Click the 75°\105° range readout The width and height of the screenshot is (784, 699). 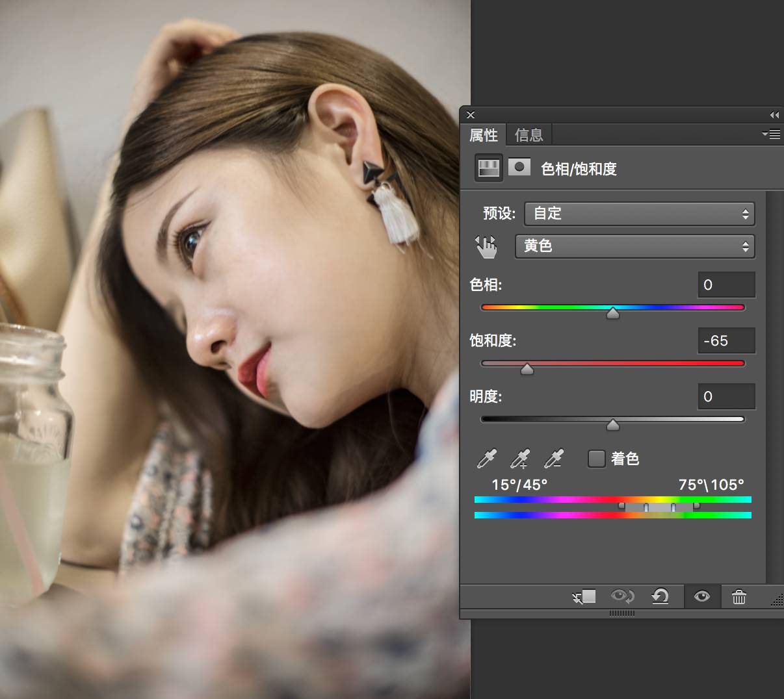point(711,485)
